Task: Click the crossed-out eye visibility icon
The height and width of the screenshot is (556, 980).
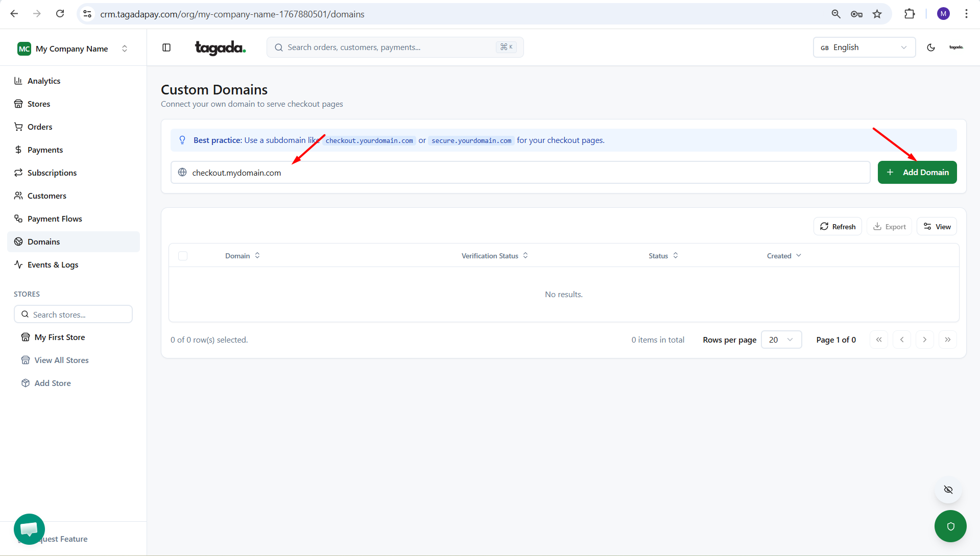Action: 948,490
